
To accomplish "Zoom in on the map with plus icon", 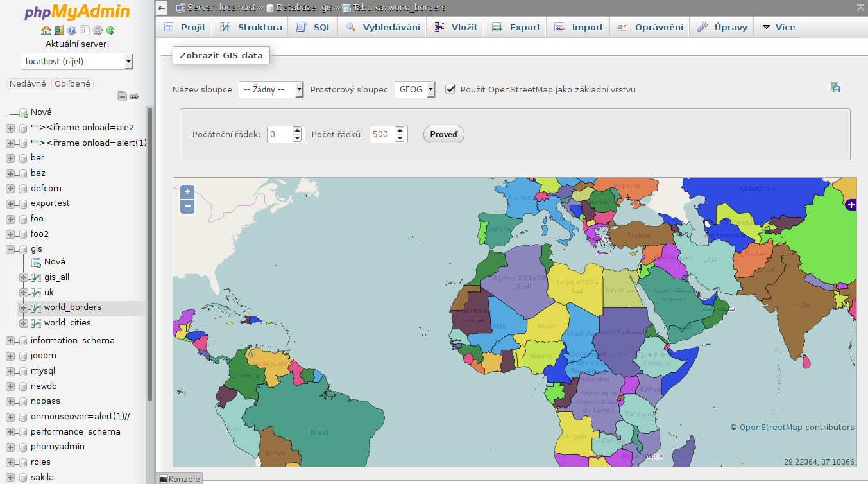I will pyautogui.click(x=187, y=191).
